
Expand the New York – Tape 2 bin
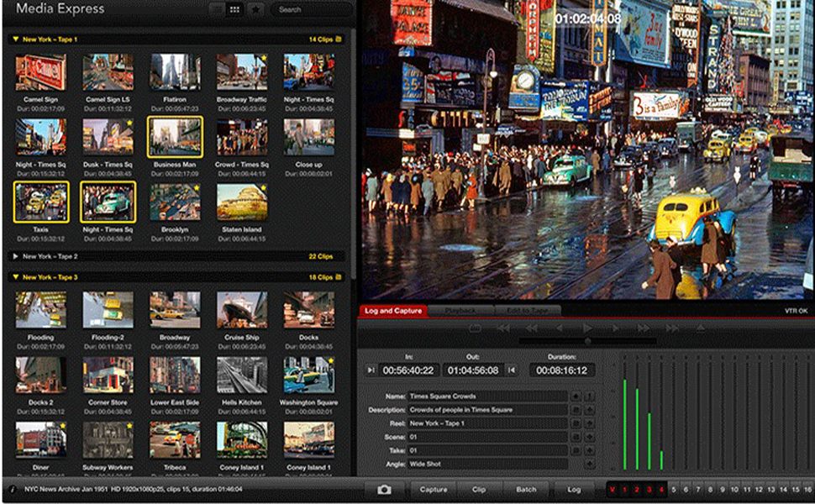click(15, 256)
